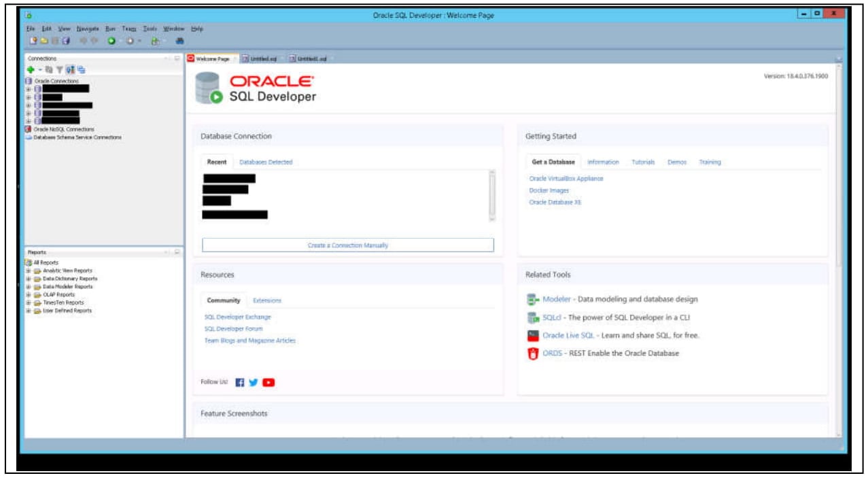Open the YouTube icon under Resources

tap(268, 382)
